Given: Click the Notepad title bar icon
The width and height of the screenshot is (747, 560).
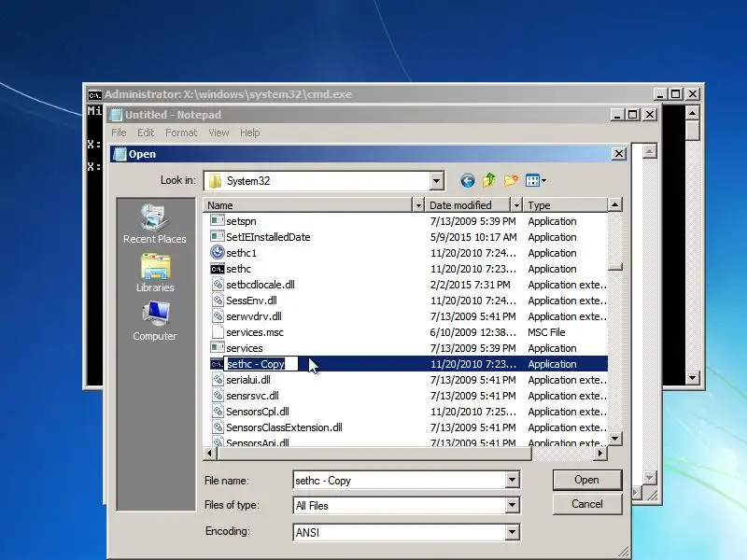Looking at the screenshot, I should (115, 115).
